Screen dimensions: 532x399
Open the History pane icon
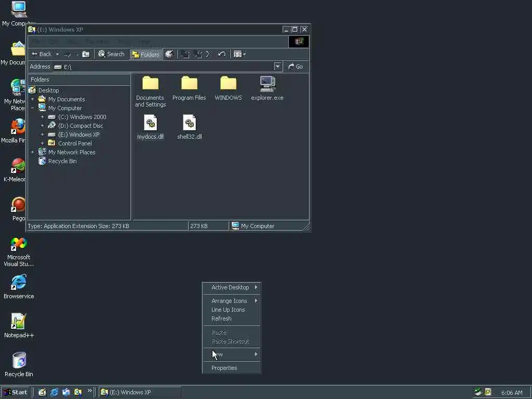[x=169, y=54]
